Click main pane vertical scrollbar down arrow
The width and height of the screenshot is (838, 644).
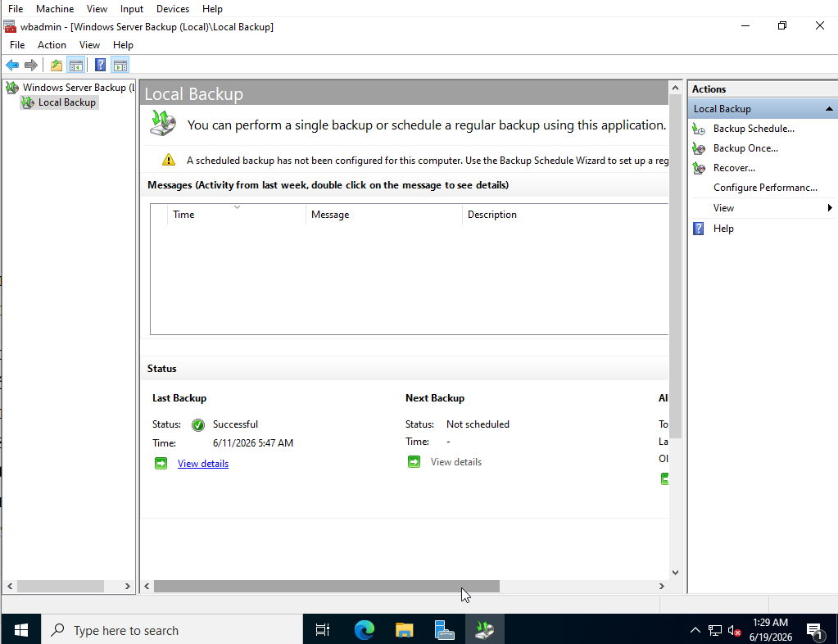click(675, 573)
